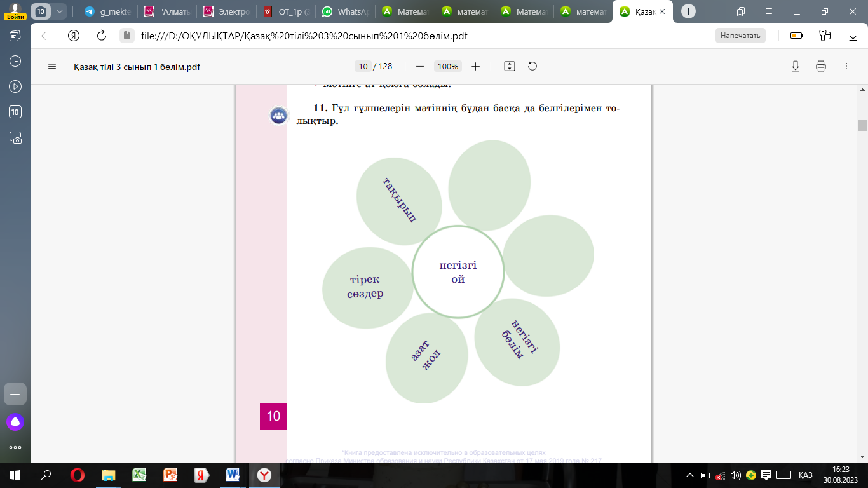Launch Alice voice assistant
Viewport: 868px width, 488px height.
point(15,421)
